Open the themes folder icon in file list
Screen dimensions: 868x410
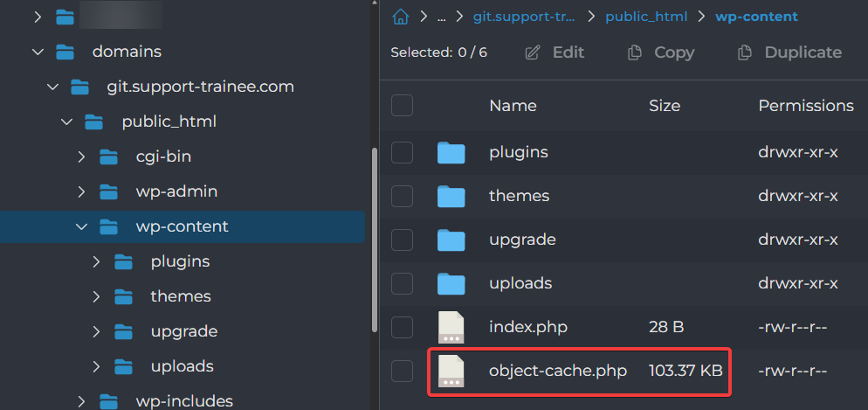pyautogui.click(x=451, y=196)
